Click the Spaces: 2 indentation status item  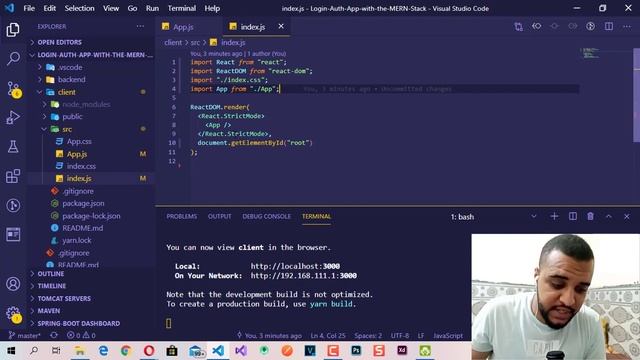(x=368, y=336)
